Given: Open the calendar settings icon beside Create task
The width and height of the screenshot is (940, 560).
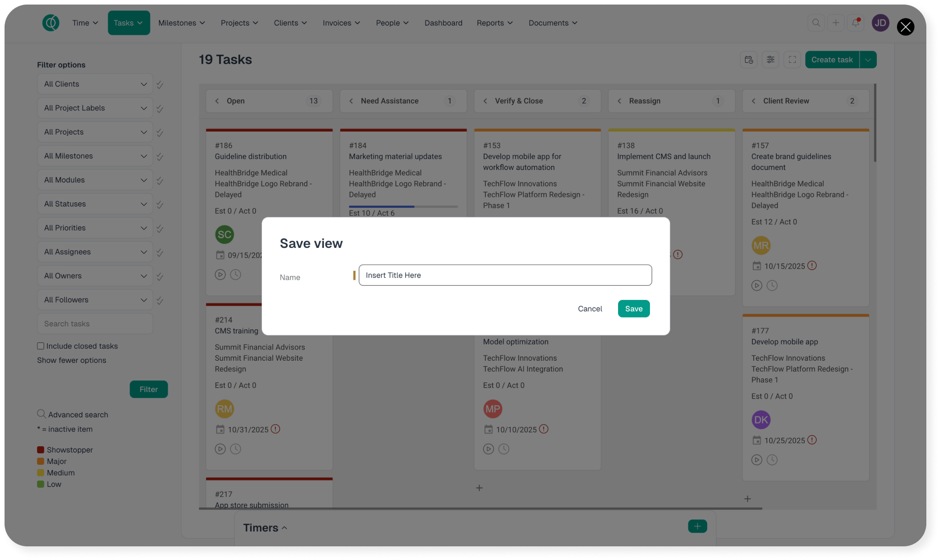Looking at the screenshot, I should (749, 60).
